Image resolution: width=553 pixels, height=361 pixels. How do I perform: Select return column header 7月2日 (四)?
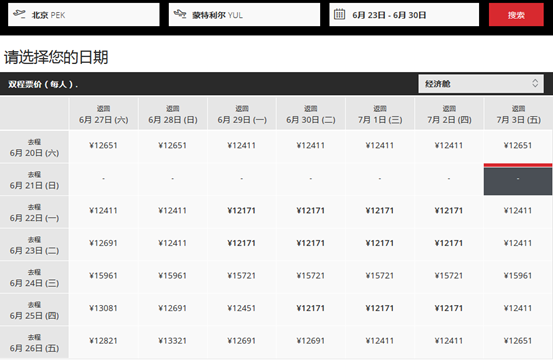tap(449, 114)
